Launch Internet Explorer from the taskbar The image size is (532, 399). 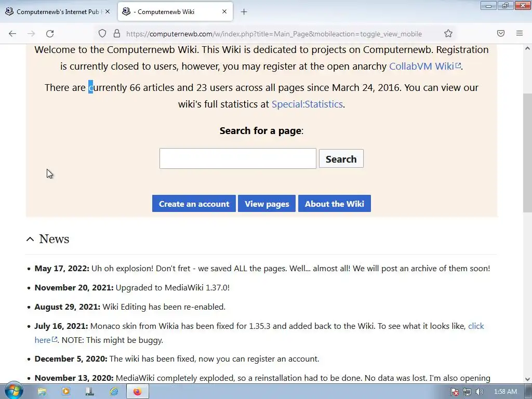pos(114,392)
